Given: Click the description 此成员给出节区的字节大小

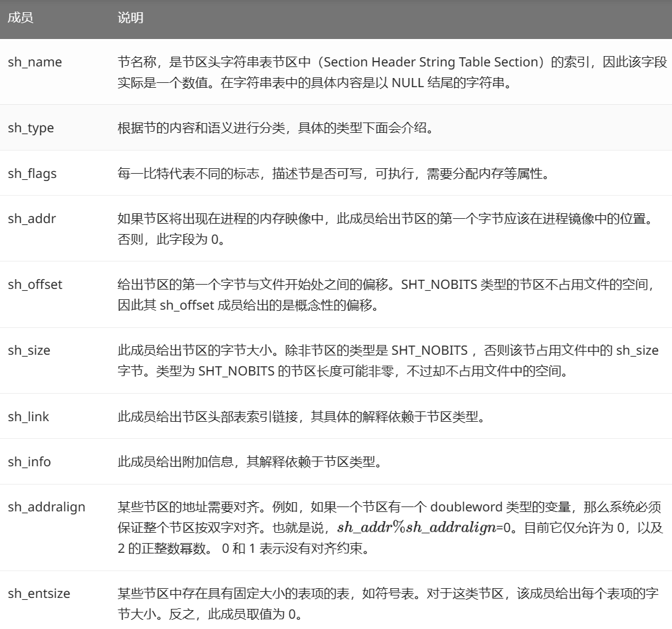Looking at the screenshot, I should [388, 361].
